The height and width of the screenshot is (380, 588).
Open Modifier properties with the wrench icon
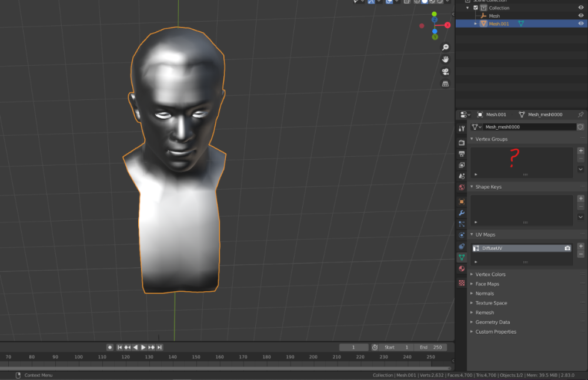[462, 213]
